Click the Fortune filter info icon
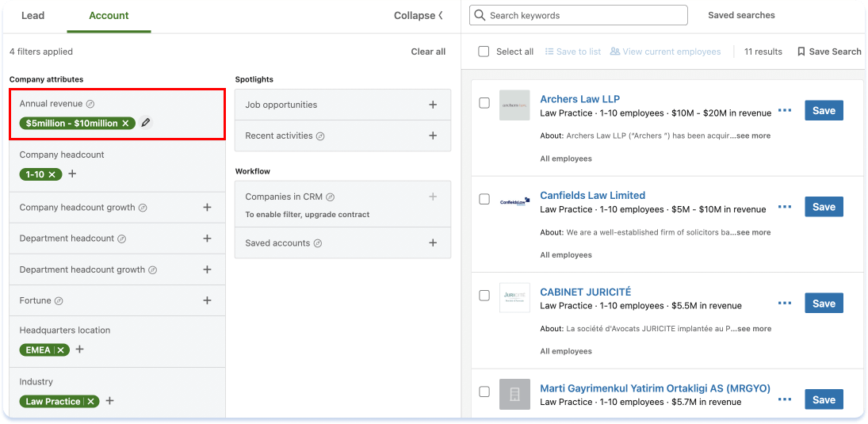 pos(59,300)
